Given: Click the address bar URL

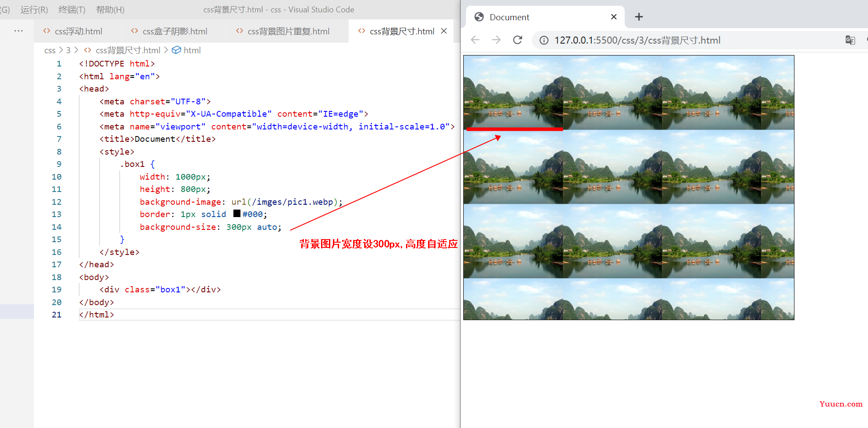Looking at the screenshot, I should tap(637, 40).
